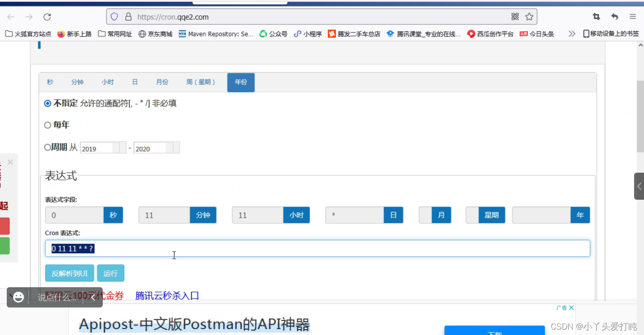Image resolution: width=644 pixels, height=335 pixels.
Task: Open the Maven Repository bookmark
Action: (216, 34)
